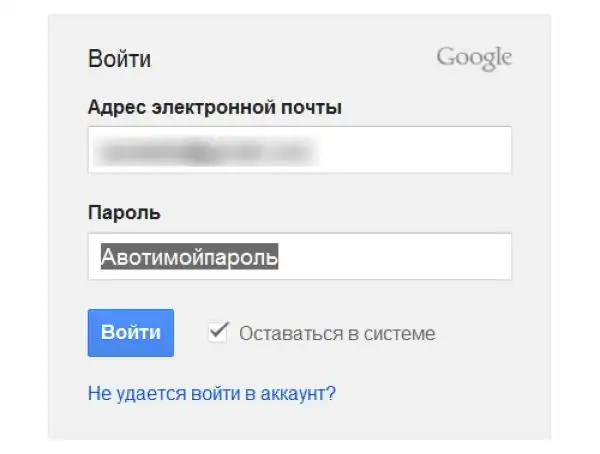Viewport: 600px width, 454px height.
Task: Click start of 'Не удается' help link
Action: pyautogui.click(x=95, y=393)
